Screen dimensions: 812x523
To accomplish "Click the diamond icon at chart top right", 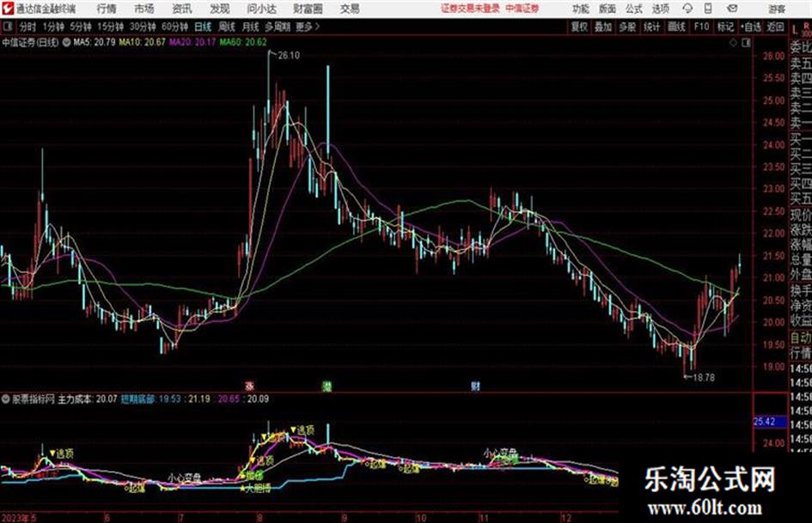I will pos(733,42).
